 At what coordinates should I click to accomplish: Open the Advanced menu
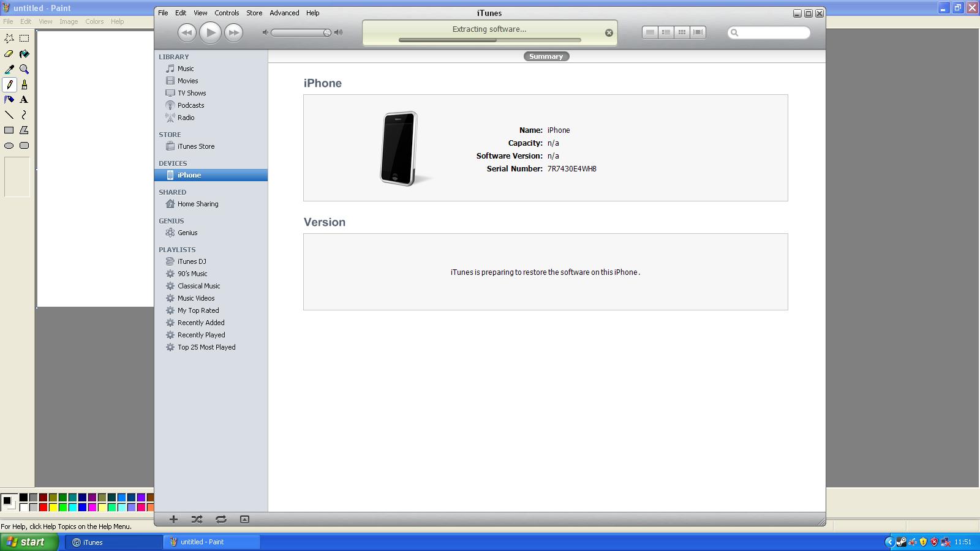[284, 13]
